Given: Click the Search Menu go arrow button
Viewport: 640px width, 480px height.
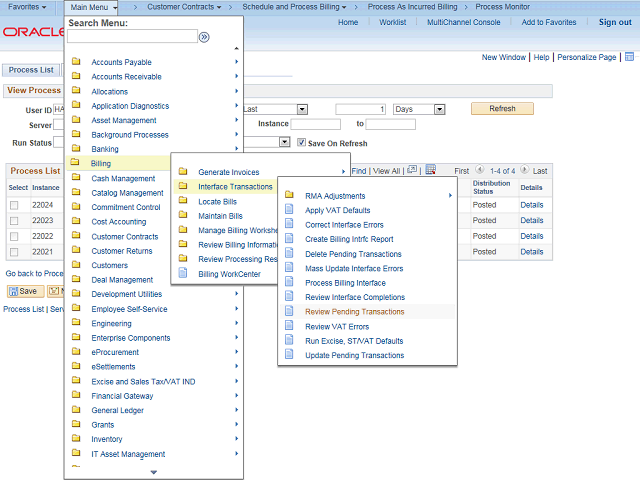Looking at the screenshot, I should pos(204,37).
